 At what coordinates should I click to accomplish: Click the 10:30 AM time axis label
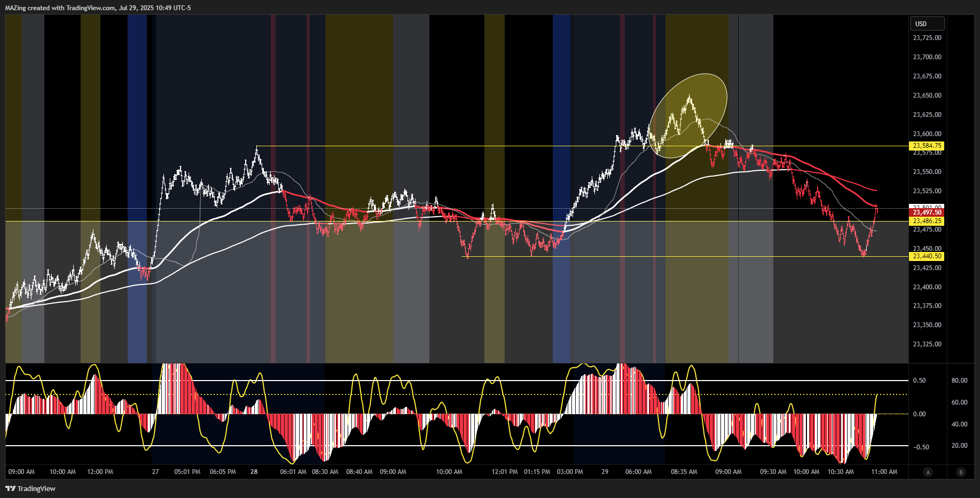pos(841,472)
